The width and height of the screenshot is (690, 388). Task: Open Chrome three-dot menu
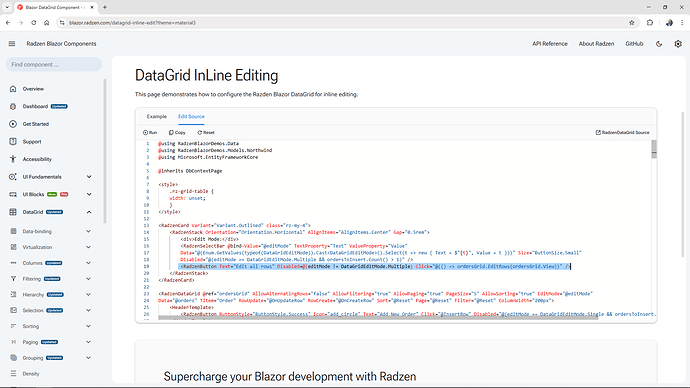pos(682,23)
